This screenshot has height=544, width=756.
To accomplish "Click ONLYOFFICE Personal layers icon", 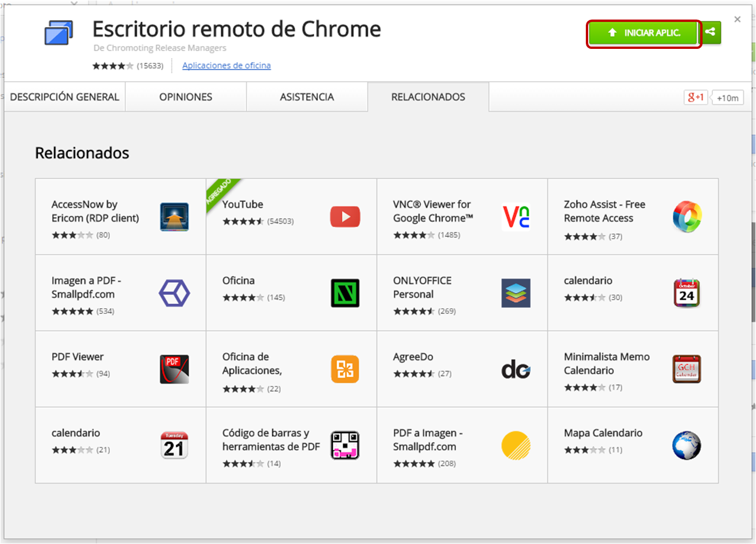I will click(x=516, y=293).
